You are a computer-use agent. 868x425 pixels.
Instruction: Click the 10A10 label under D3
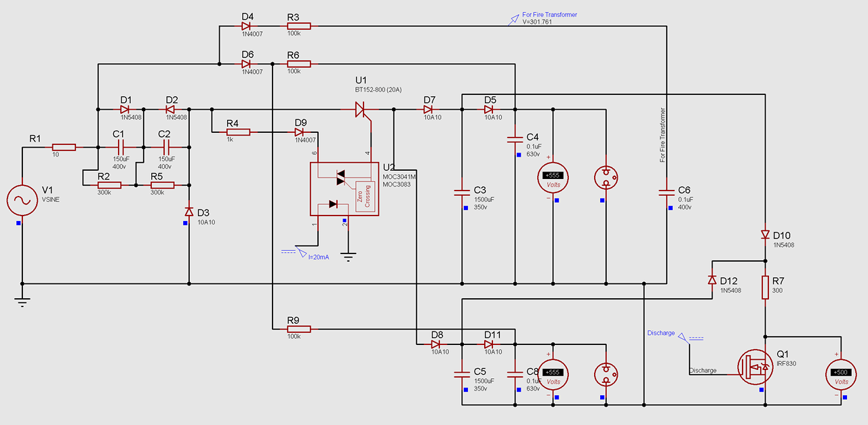pyautogui.click(x=208, y=222)
